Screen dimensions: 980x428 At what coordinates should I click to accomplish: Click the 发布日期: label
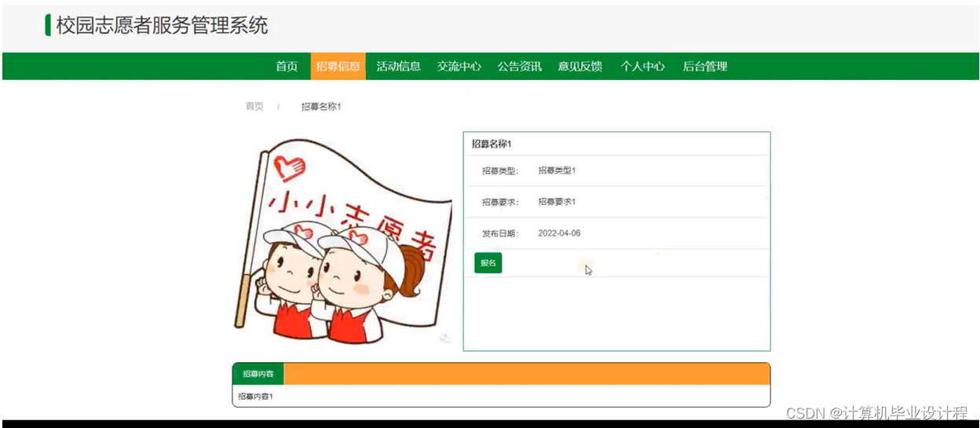pyautogui.click(x=500, y=233)
